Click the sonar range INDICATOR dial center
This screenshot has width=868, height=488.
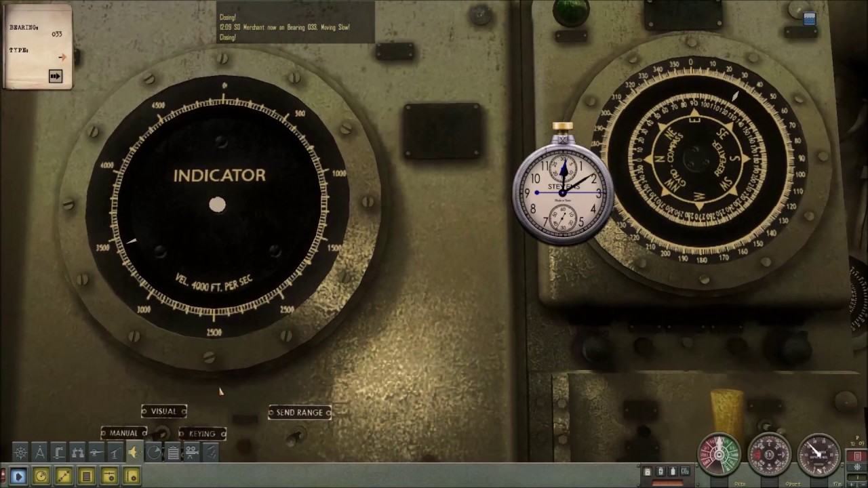pos(217,205)
